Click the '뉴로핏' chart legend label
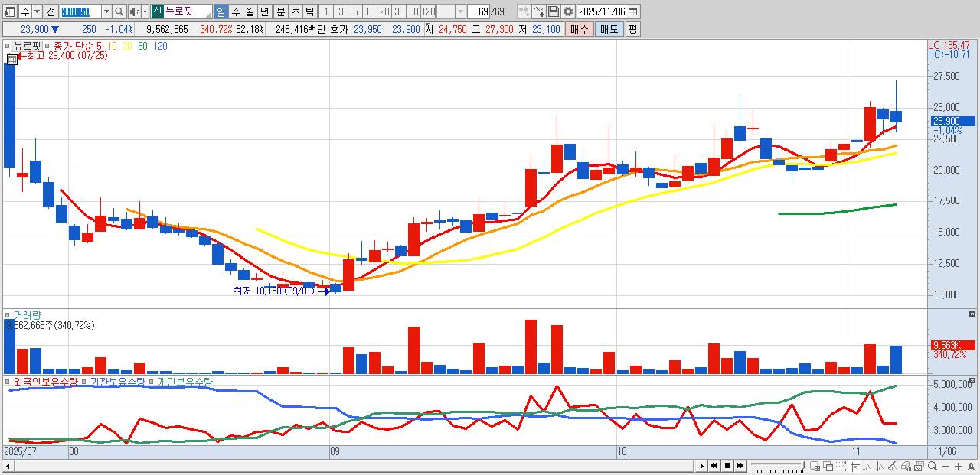Image resolution: width=980 pixels, height=475 pixels. click(28, 46)
